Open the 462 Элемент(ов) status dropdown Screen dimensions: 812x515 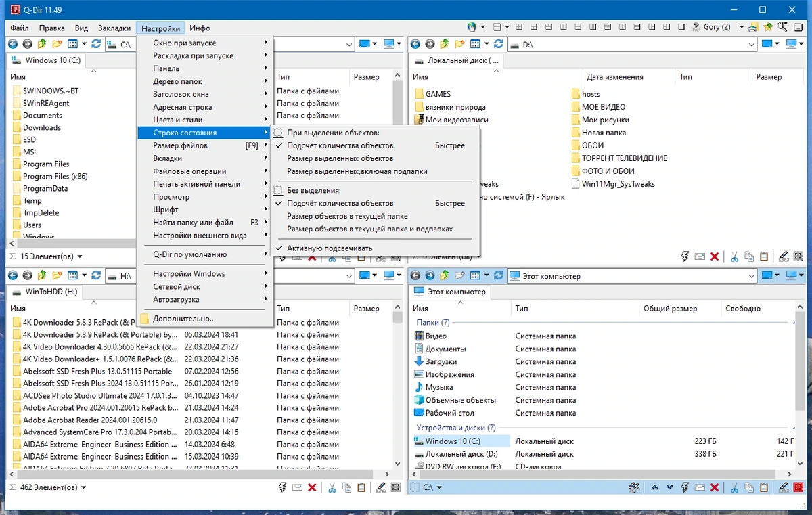pos(84,487)
